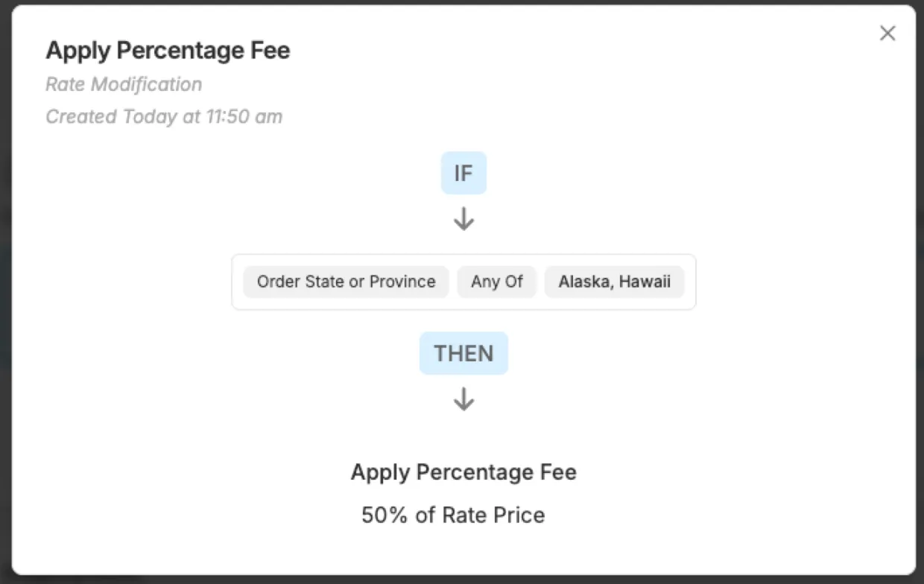Screen dimensions: 924x584
Task: Select the Order State or Province chip
Action: (346, 282)
